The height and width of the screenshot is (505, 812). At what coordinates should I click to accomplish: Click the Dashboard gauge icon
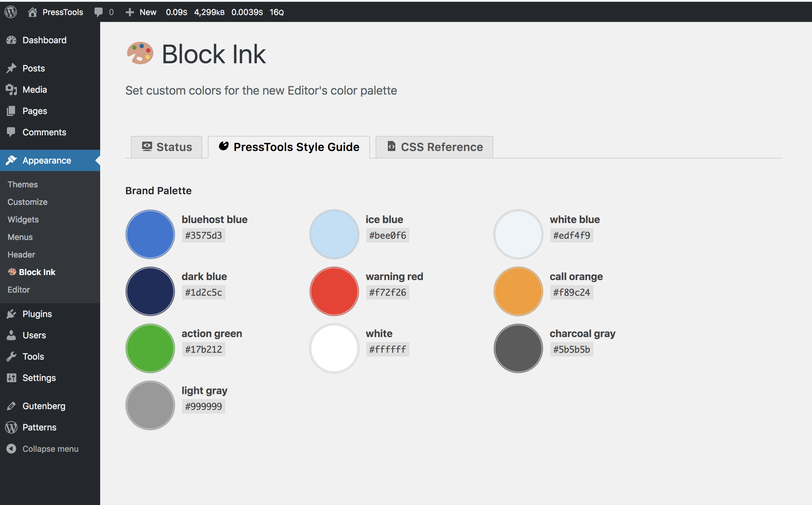coord(11,40)
